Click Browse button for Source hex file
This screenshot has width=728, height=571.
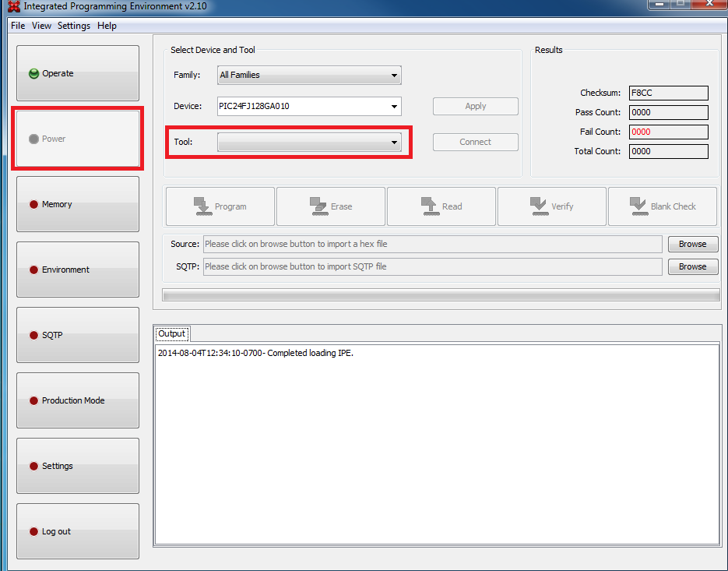(x=692, y=244)
